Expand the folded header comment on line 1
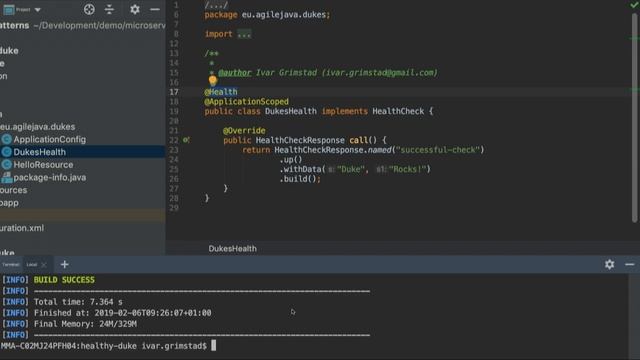640x360 pixels. point(216,5)
